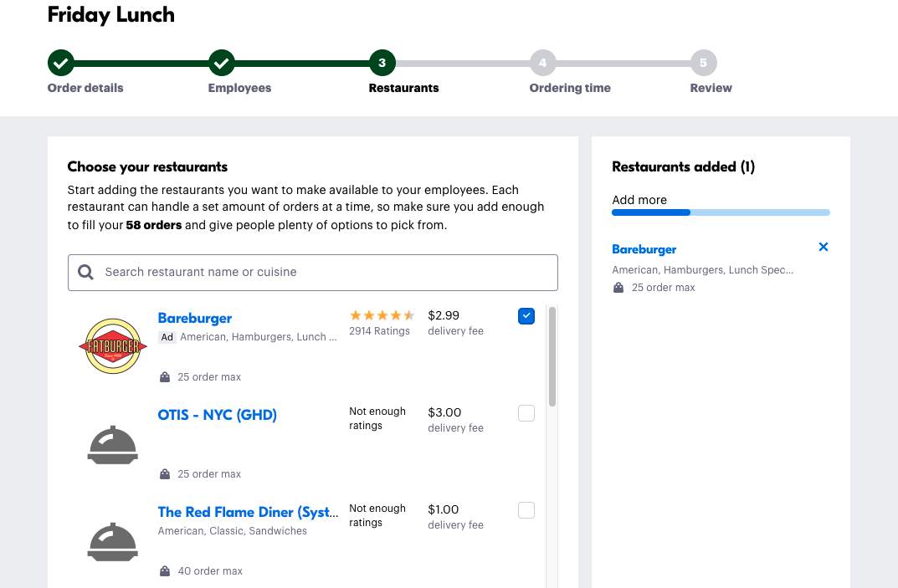This screenshot has height=588, width=898.
Task: Select The Red Flame Diner checkbox
Action: (x=526, y=510)
